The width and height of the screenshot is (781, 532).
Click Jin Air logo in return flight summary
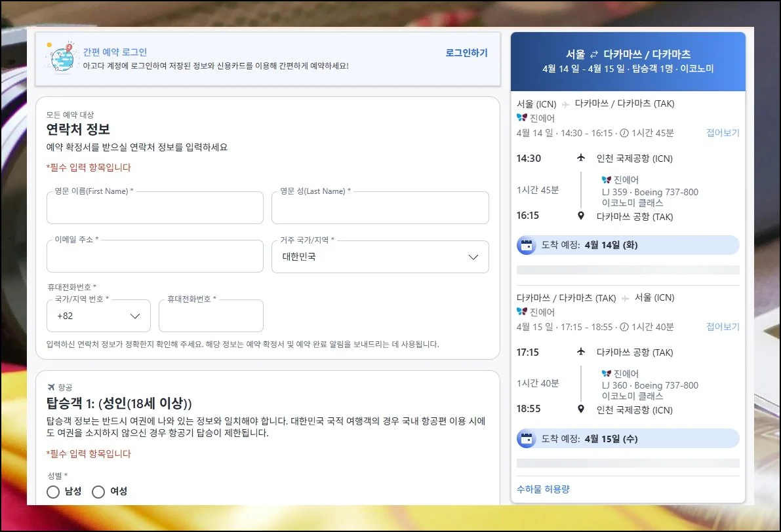(x=522, y=312)
